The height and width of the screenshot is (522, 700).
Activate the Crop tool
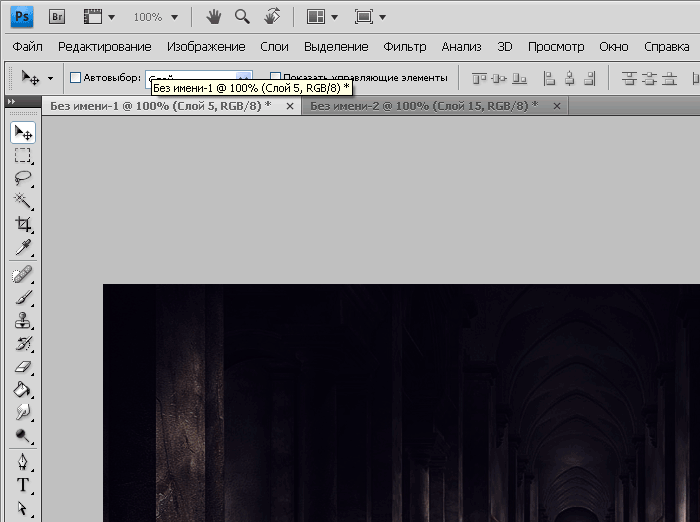(22, 224)
